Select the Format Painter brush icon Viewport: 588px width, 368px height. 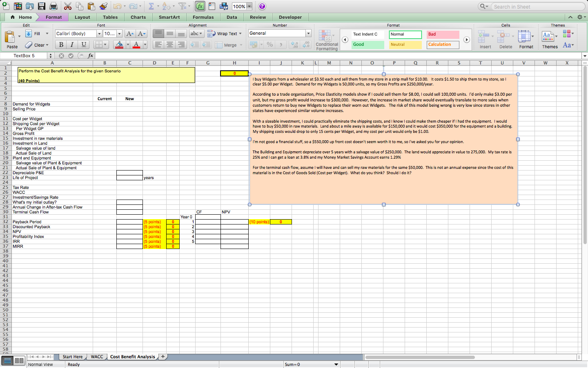pos(103,6)
